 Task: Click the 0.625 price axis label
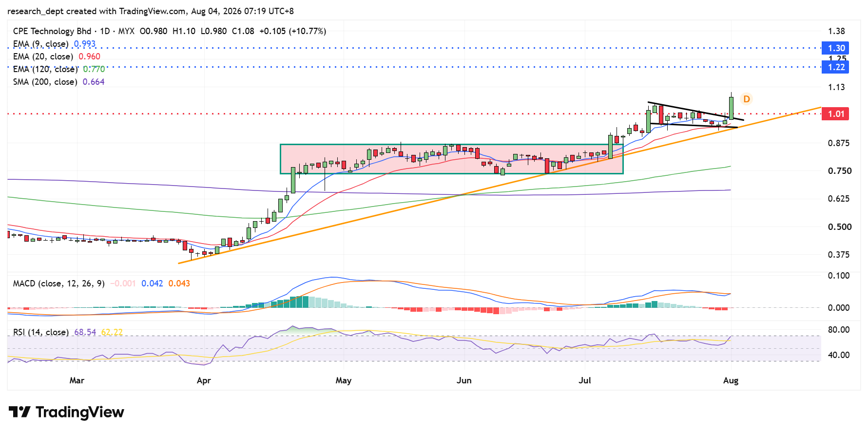[839, 199]
